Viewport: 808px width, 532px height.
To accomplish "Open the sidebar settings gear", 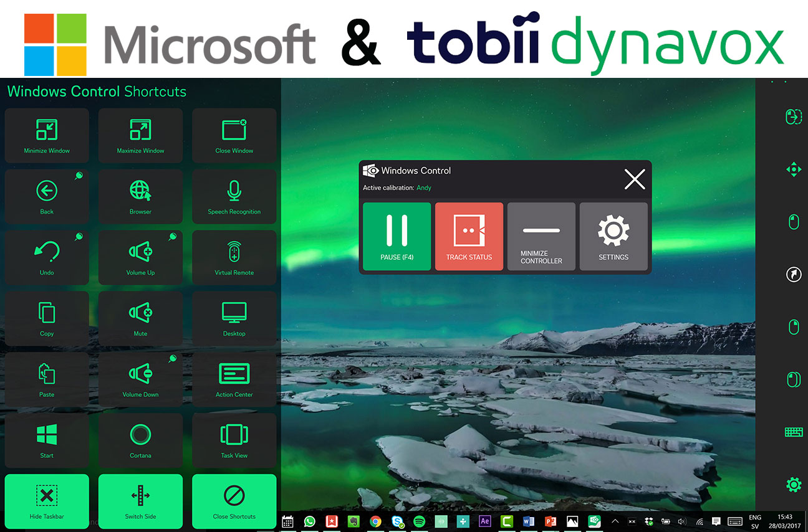I will tap(793, 484).
